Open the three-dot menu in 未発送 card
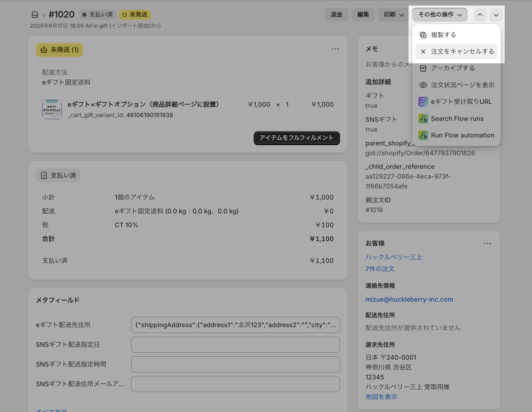 pyautogui.click(x=335, y=49)
